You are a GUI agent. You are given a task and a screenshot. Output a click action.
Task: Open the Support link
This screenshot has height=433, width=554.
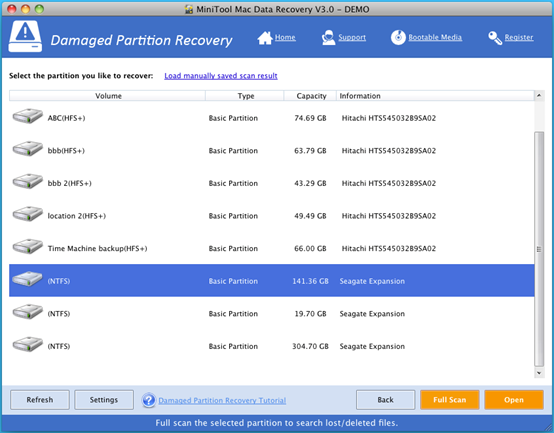pyautogui.click(x=352, y=37)
